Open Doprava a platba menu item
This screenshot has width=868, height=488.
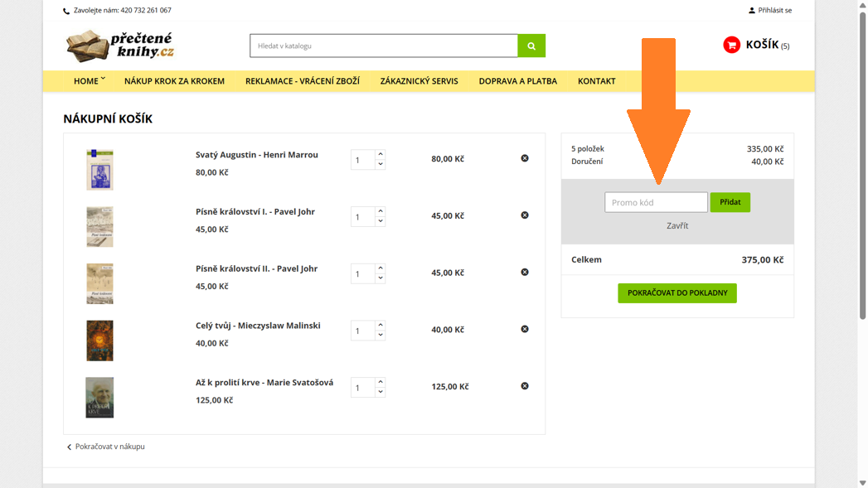(x=518, y=80)
